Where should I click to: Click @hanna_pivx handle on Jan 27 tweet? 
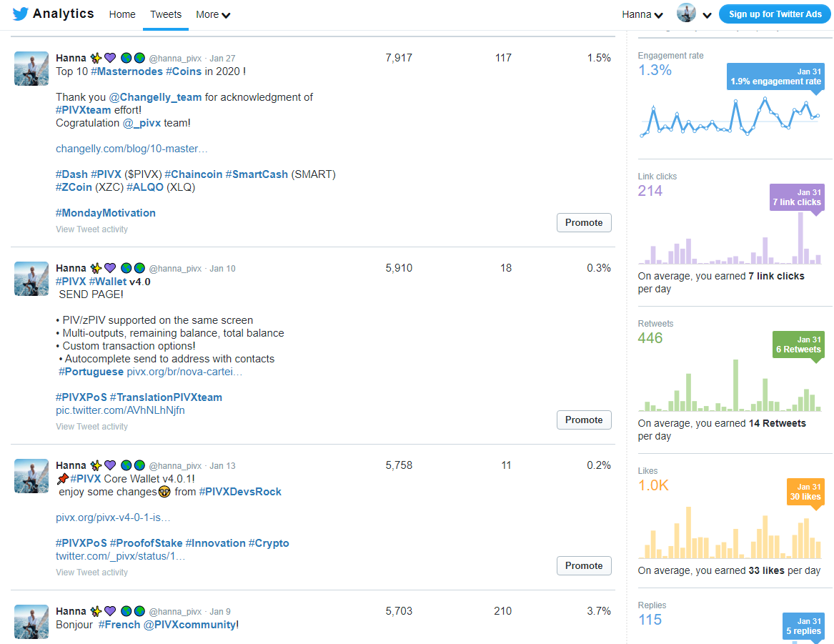tap(175, 59)
